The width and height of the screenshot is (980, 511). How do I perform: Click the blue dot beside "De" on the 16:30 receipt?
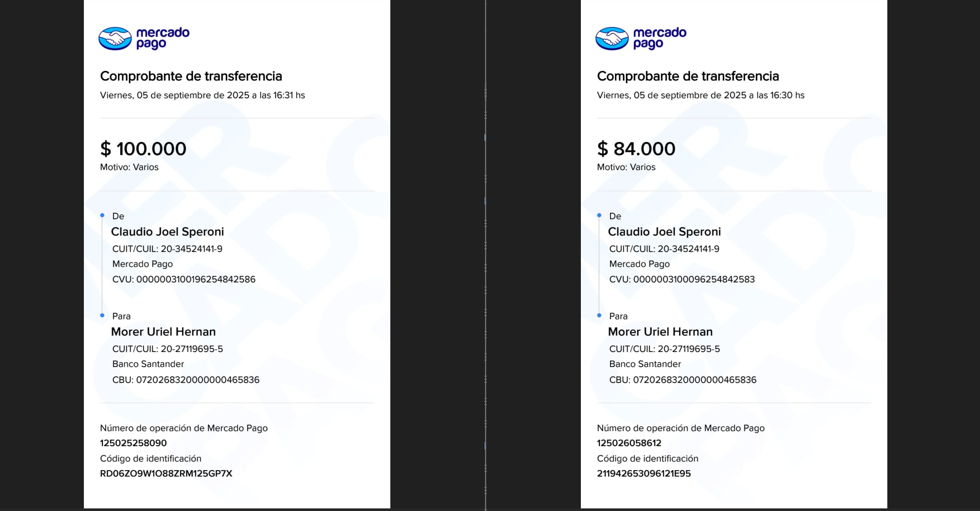599,215
